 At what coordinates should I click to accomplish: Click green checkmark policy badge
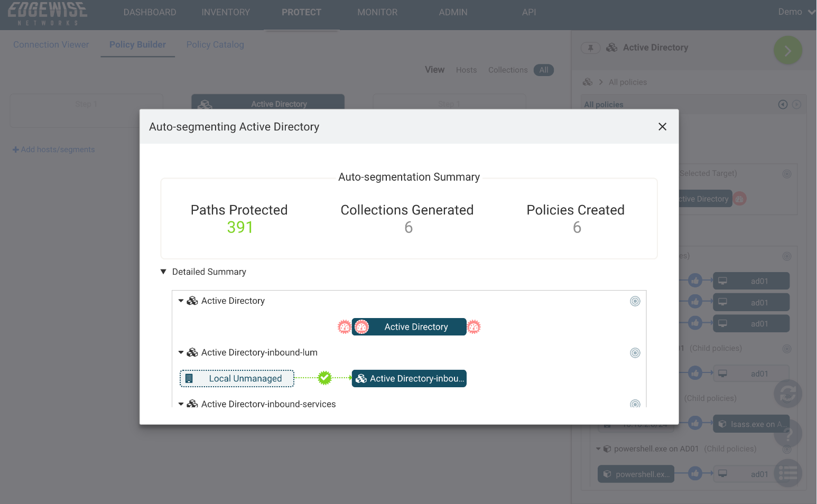click(324, 378)
